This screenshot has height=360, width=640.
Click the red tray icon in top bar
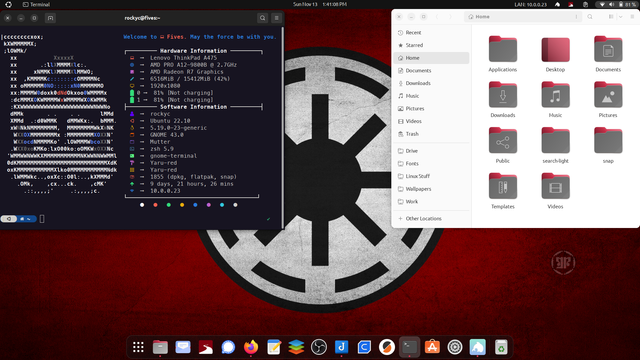571,4
